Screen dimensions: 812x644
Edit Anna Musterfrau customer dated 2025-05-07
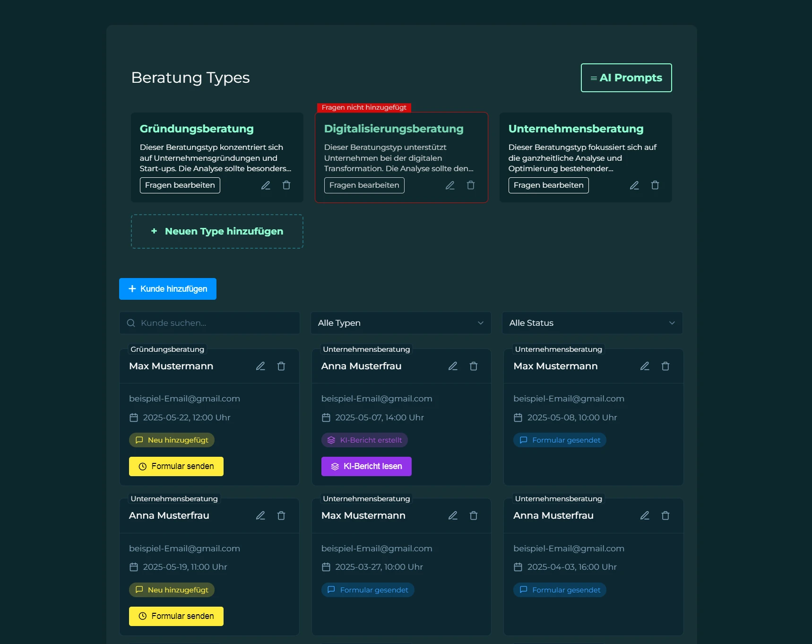453,366
